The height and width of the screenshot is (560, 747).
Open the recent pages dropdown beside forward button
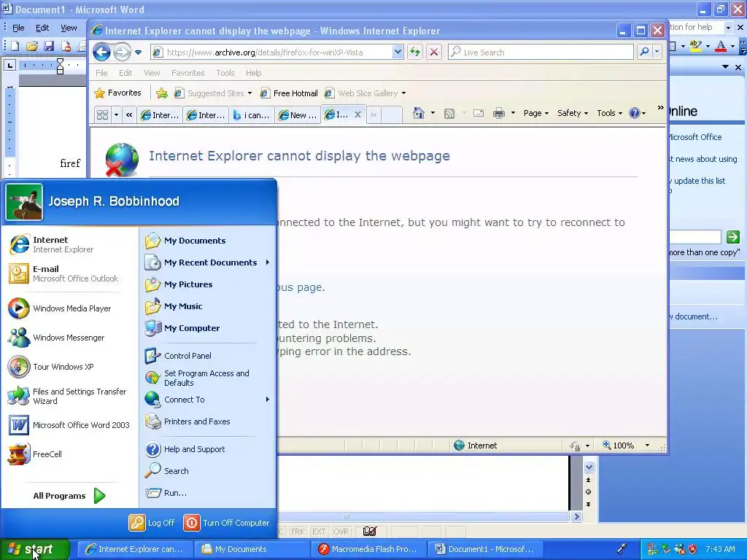click(x=138, y=52)
